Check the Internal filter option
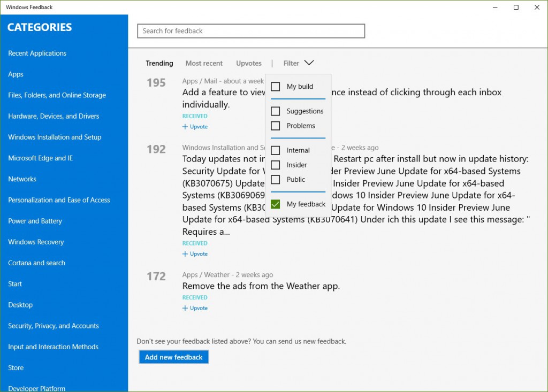Image resolution: width=548 pixels, height=392 pixels. click(276, 150)
